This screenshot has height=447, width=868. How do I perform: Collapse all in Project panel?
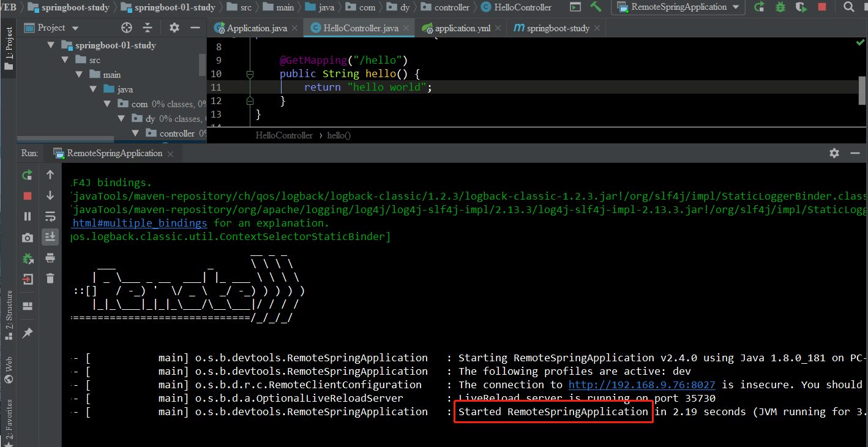click(148, 28)
